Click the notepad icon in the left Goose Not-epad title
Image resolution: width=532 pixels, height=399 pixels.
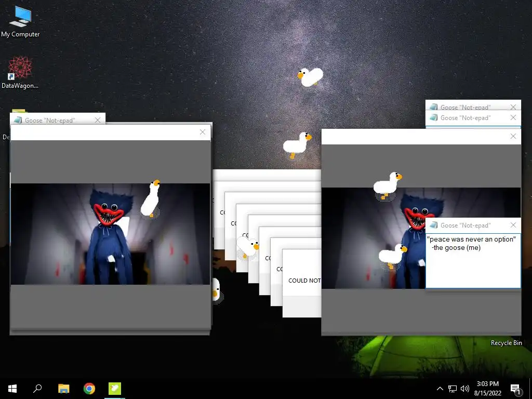18,120
